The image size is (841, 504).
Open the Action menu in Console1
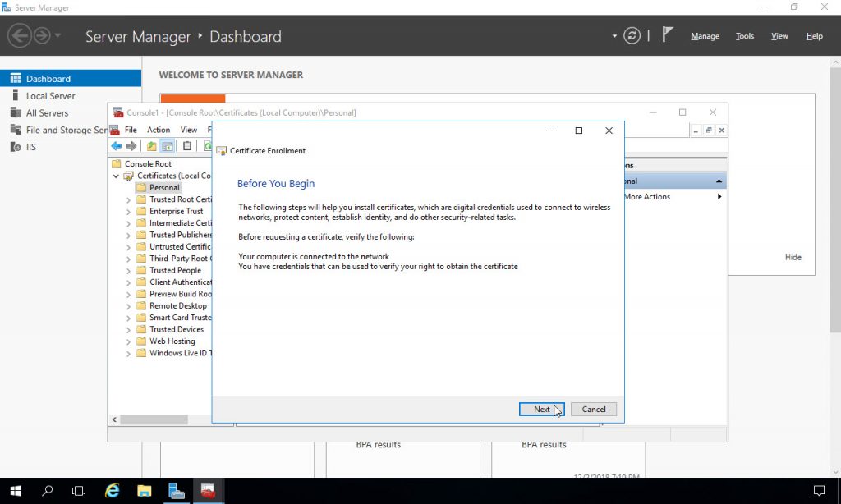[158, 129]
